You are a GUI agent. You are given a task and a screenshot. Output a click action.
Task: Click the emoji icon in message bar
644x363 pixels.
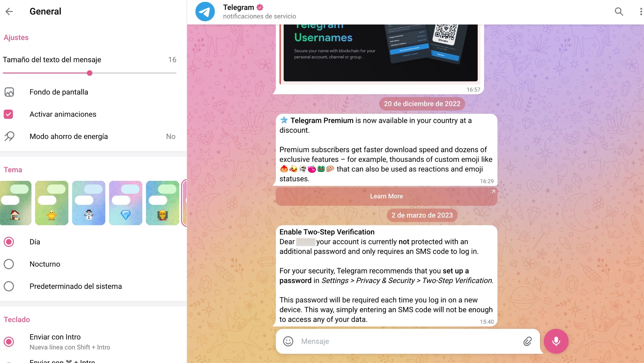(288, 341)
